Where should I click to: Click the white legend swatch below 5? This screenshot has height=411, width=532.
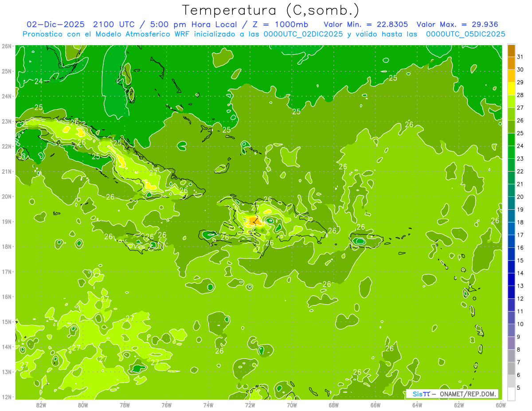click(512, 394)
